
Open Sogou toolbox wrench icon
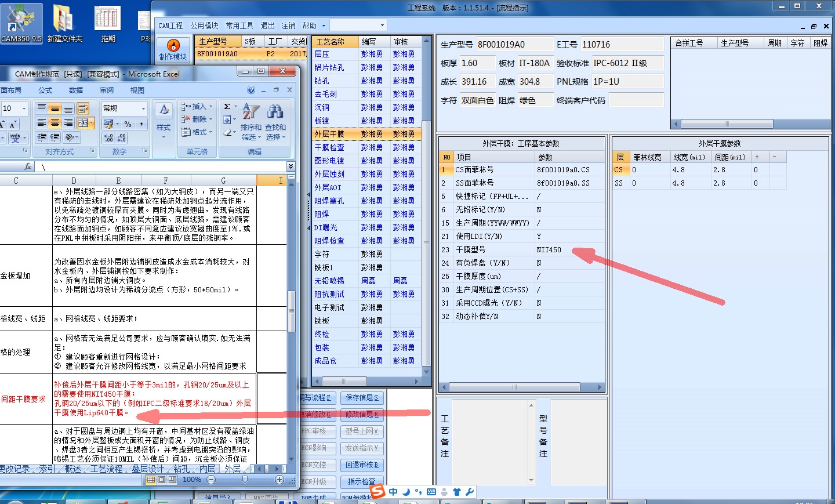[470, 492]
